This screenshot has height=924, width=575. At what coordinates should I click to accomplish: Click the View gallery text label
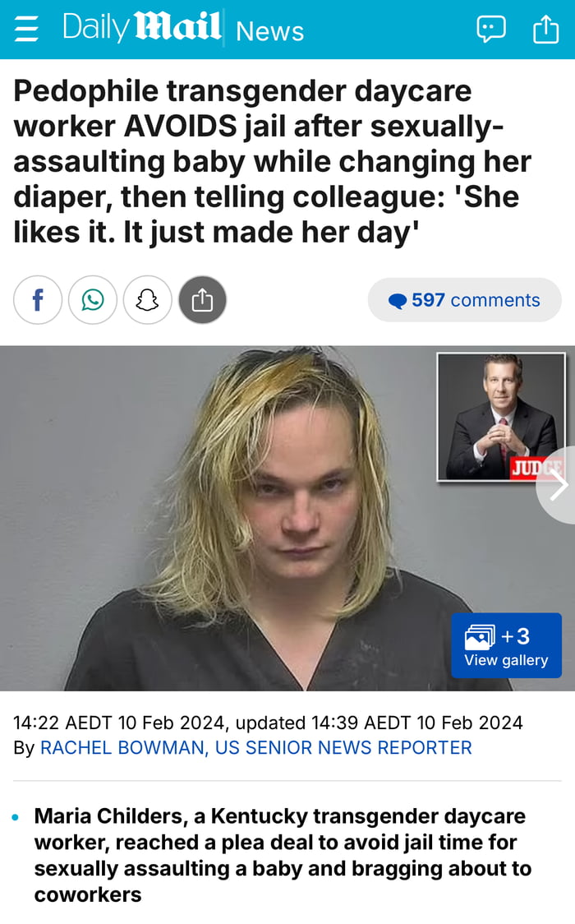[x=506, y=660]
